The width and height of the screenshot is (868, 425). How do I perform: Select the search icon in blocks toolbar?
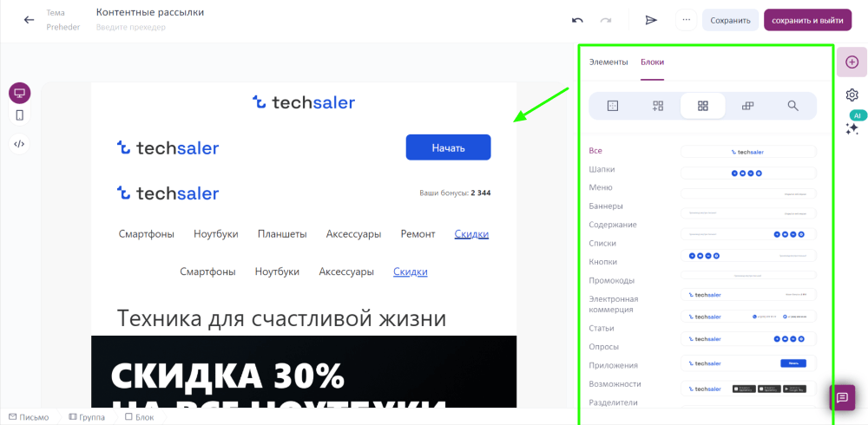(792, 106)
